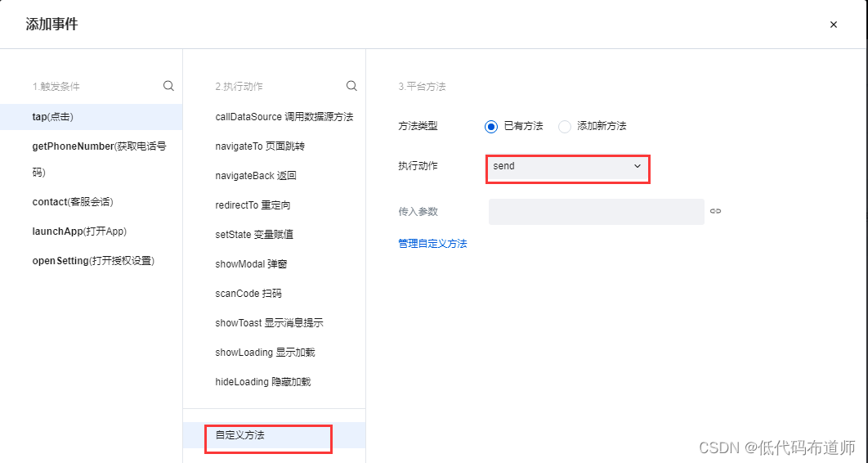This screenshot has height=463, width=868.
Task: Select the 已有方法 radio button
Action: point(491,127)
